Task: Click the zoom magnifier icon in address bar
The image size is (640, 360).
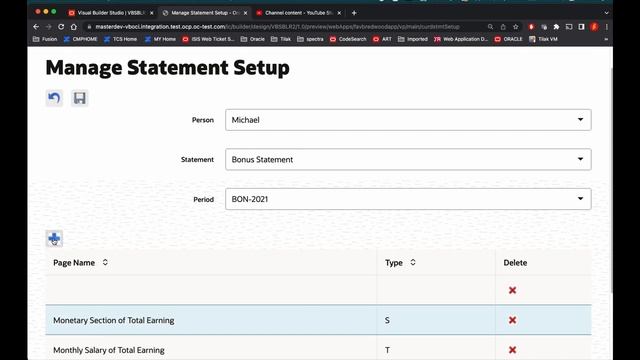Action: [490, 27]
